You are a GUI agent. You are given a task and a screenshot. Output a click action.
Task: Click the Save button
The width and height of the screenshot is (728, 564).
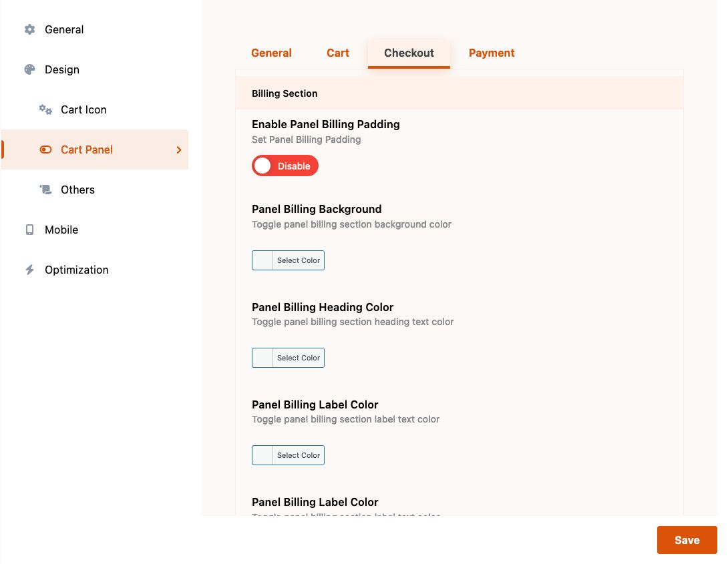click(687, 540)
